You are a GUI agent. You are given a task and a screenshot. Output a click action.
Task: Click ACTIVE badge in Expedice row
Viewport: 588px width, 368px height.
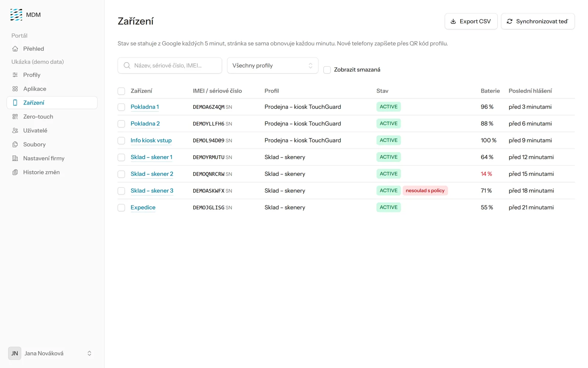[x=388, y=207]
